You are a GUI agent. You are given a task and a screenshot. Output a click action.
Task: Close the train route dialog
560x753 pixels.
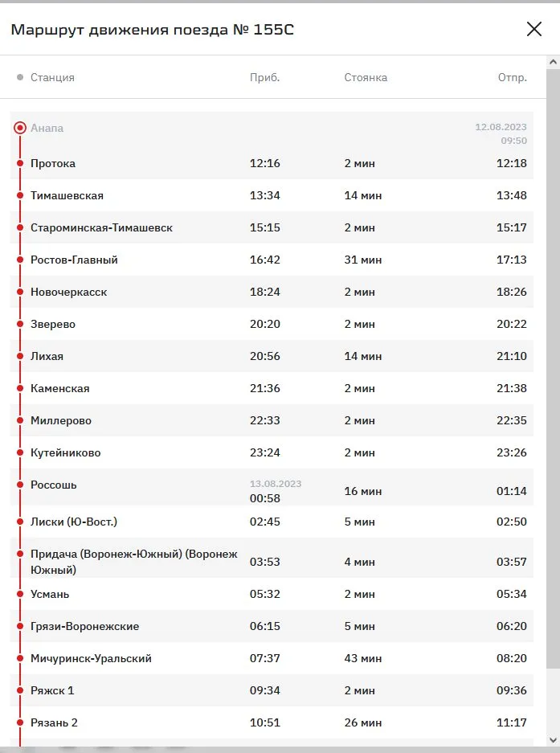(534, 30)
